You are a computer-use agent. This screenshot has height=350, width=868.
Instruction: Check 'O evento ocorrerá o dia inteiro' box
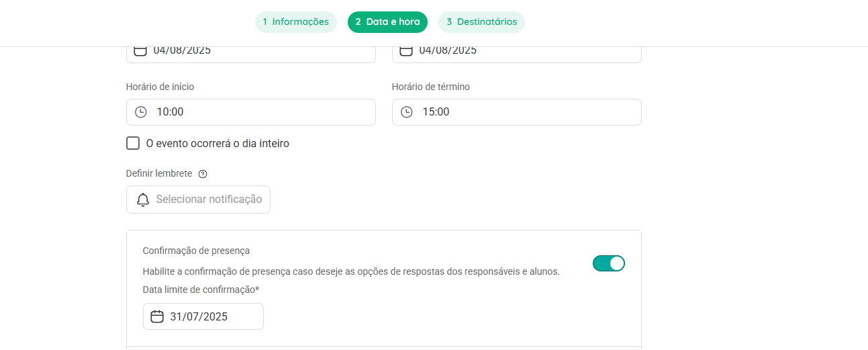133,143
